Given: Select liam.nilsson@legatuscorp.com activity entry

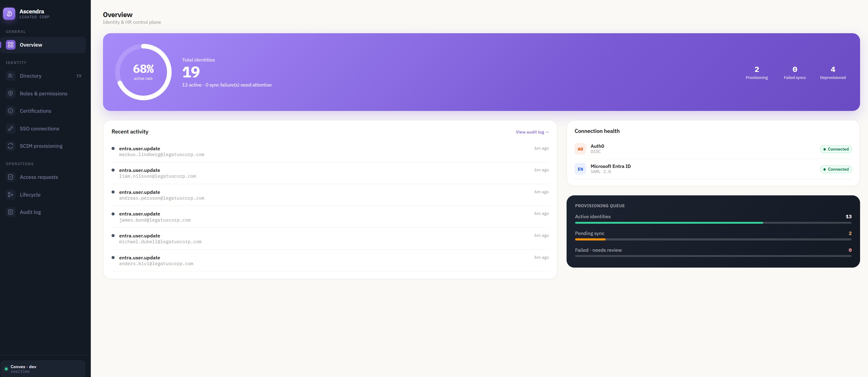Looking at the screenshot, I should point(330,173).
